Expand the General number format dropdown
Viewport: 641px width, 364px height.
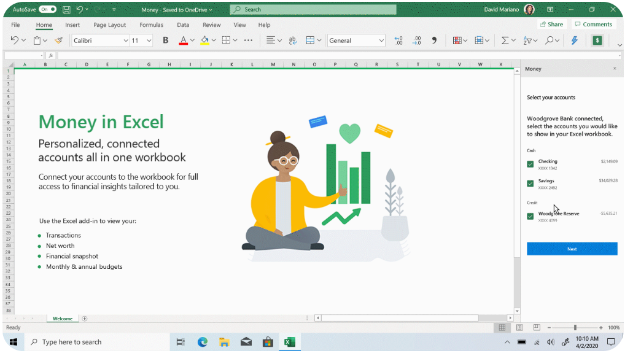click(381, 41)
